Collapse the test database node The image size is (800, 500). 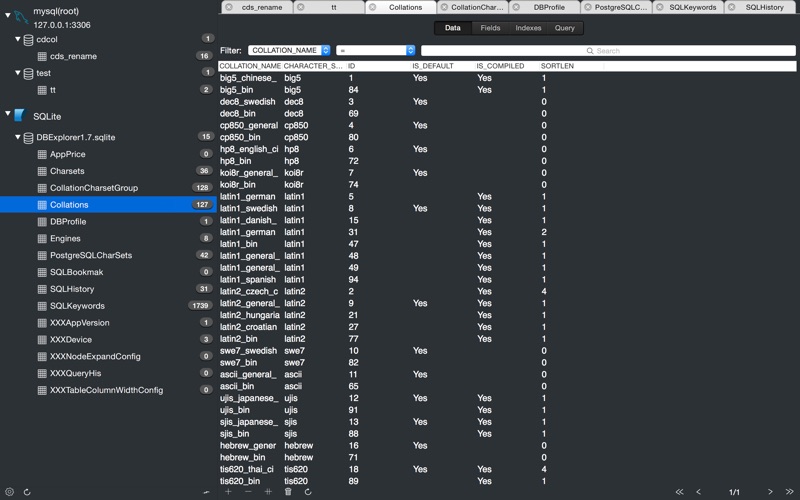pyautogui.click(x=18, y=72)
